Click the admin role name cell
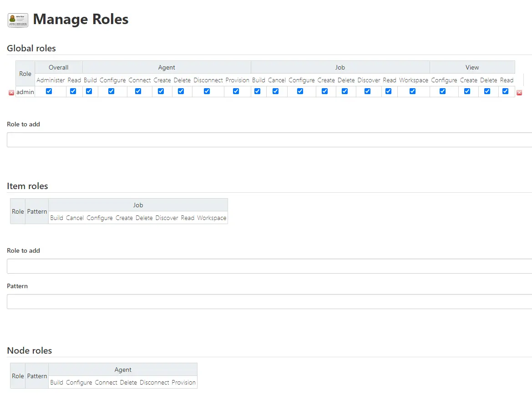 coord(25,92)
